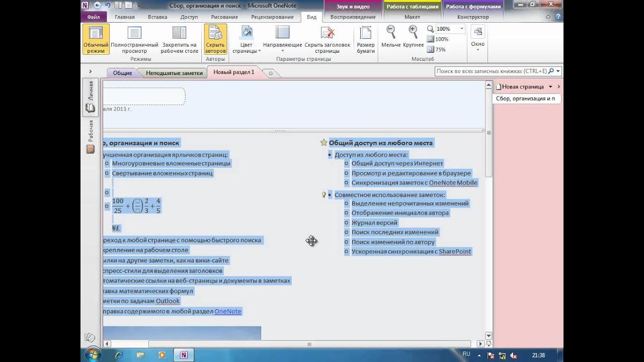Viewport: 644px width, 362px height.
Task: Click Крупнее zoom in button
Action: [413, 37]
